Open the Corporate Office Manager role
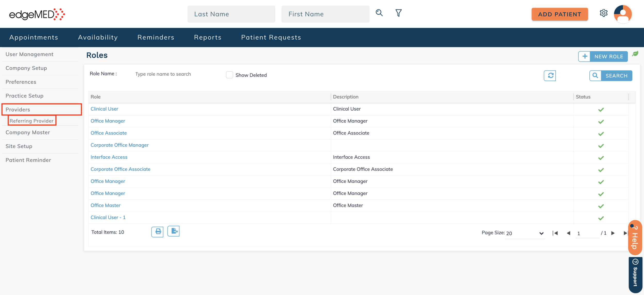The image size is (644, 295). [x=120, y=145]
